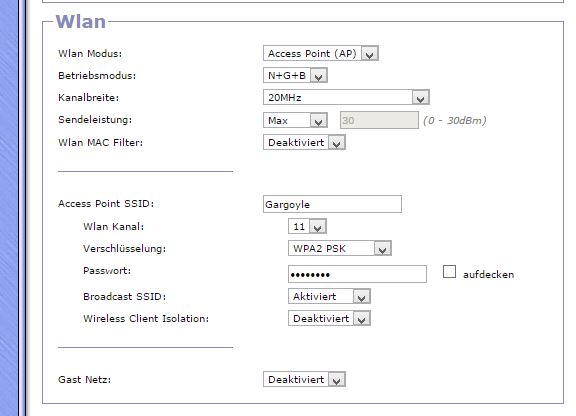Click the Passwort input field
Screen dimensions: 576x416
coord(357,274)
